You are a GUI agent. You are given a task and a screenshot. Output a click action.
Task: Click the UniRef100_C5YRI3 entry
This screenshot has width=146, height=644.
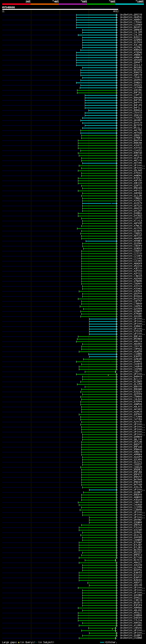(131, 77)
